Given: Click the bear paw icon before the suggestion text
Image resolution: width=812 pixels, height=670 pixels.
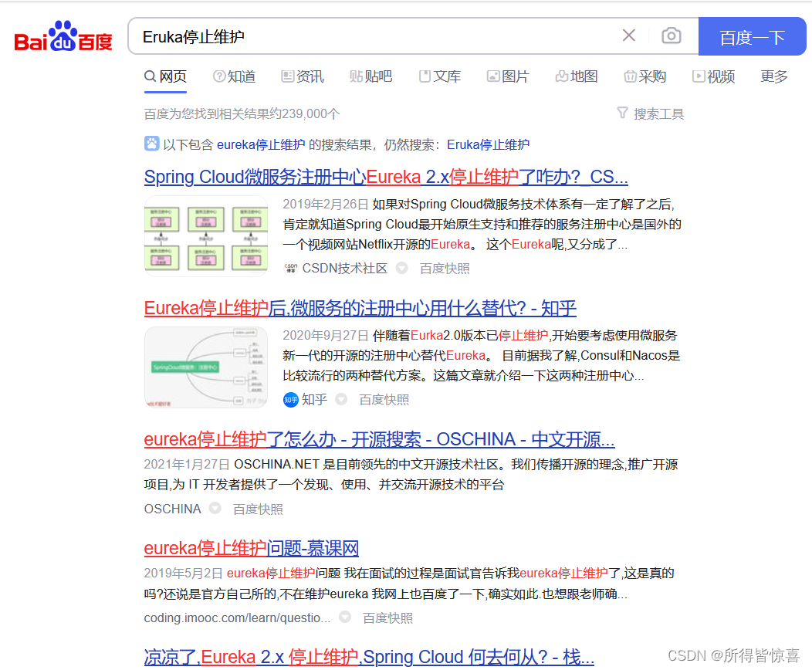Looking at the screenshot, I should (151, 144).
